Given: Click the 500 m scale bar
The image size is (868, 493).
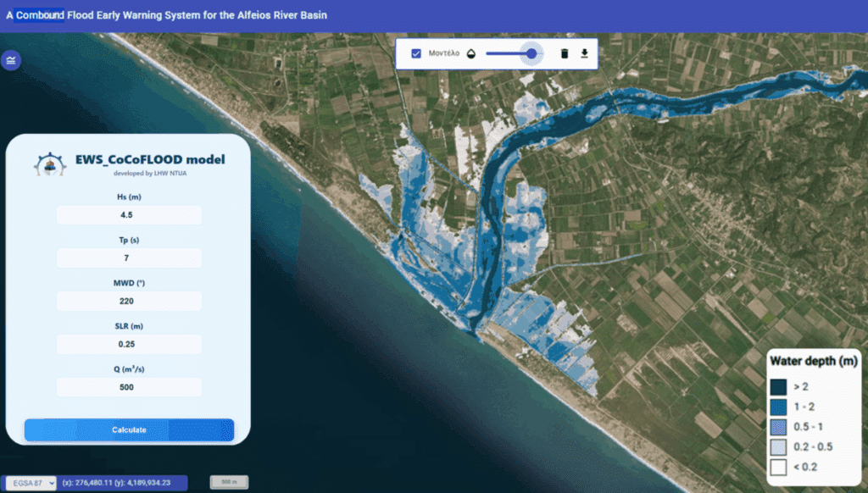Looking at the screenshot, I should pyautogui.click(x=229, y=482).
